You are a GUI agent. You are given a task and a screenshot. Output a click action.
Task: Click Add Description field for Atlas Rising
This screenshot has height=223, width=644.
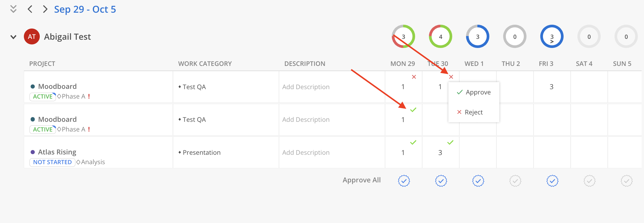click(x=306, y=152)
